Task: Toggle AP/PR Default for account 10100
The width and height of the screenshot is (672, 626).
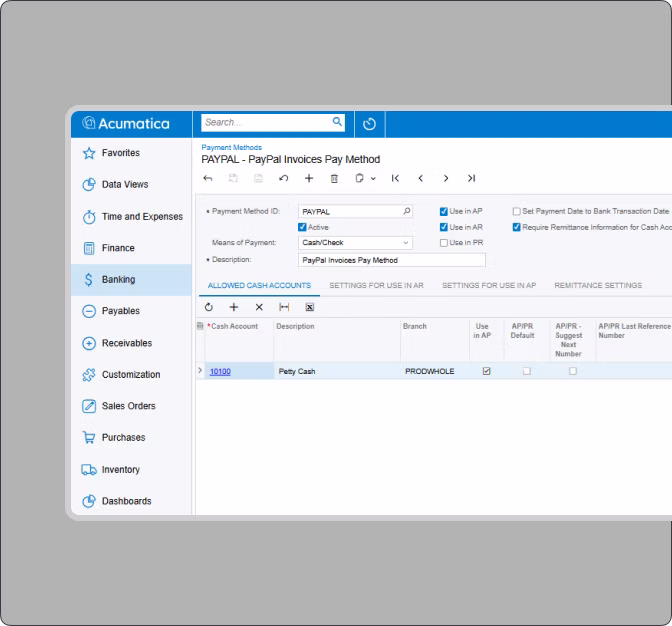Action: 527,371
